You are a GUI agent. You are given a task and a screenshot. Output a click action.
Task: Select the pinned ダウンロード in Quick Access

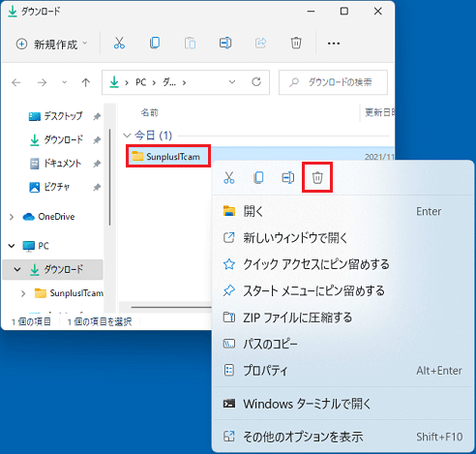57,139
